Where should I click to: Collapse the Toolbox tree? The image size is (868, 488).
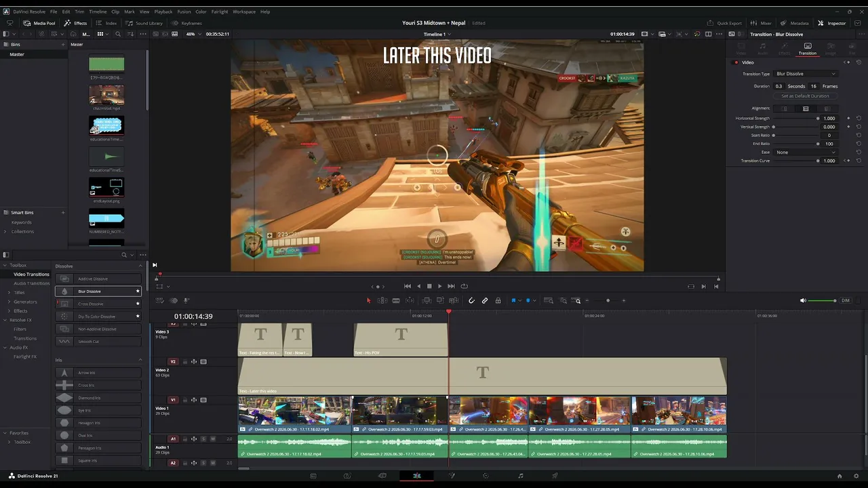tap(5, 265)
